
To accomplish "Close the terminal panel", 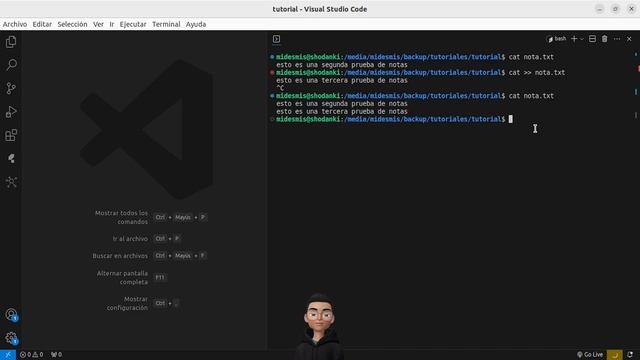I will tap(629, 39).
